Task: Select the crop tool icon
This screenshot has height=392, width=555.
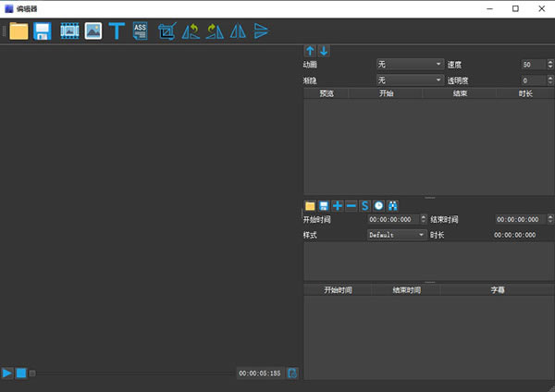Action: [166, 31]
